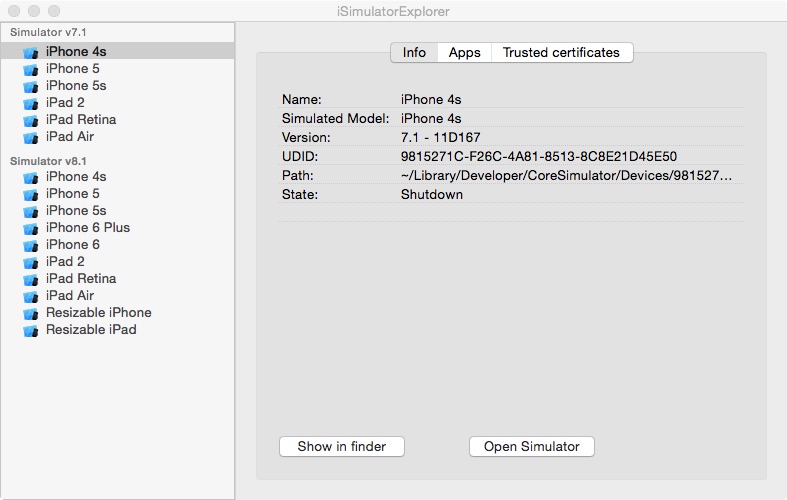Viewport: 787px width, 500px height.
Task: Click the simulator icon beside iPhone 5 v8.1
Action: (x=31, y=194)
